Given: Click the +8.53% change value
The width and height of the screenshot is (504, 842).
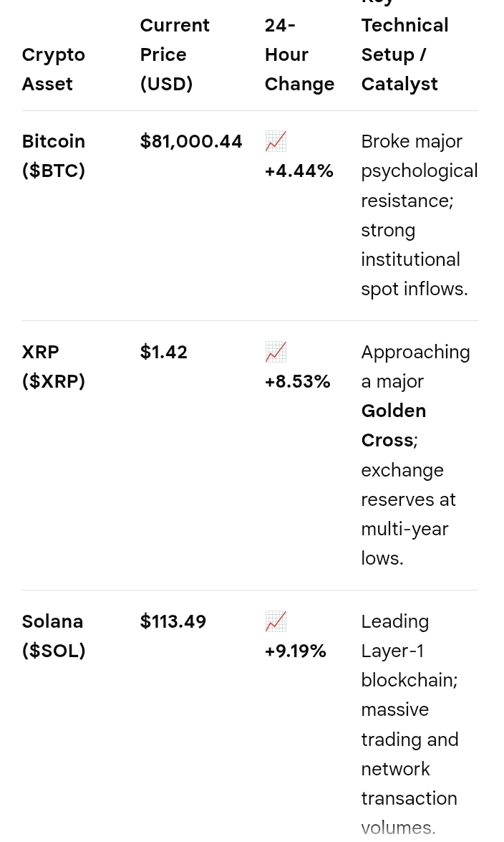Looking at the screenshot, I should 297,381.
